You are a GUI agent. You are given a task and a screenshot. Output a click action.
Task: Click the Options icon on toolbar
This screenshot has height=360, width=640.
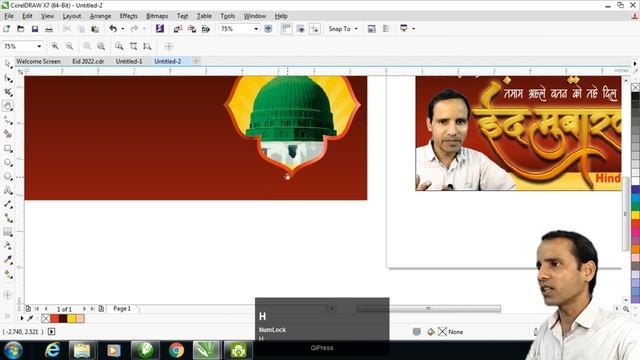(371, 29)
